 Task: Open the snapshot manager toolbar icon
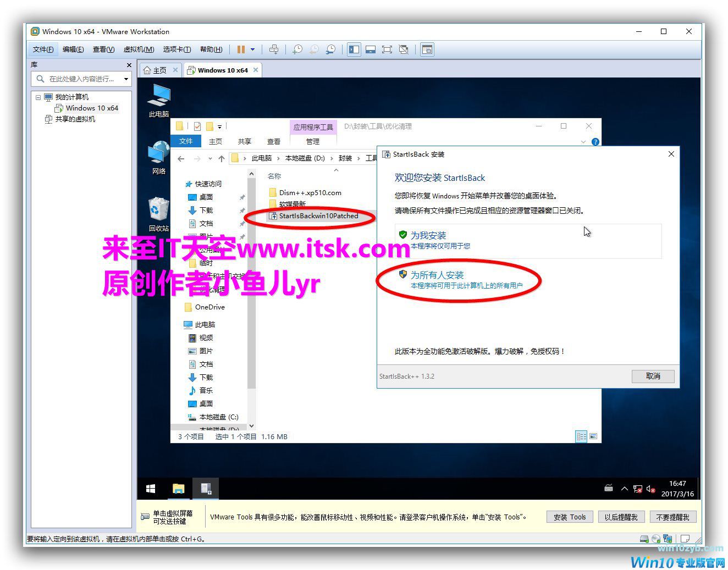(x=331, y=49)
